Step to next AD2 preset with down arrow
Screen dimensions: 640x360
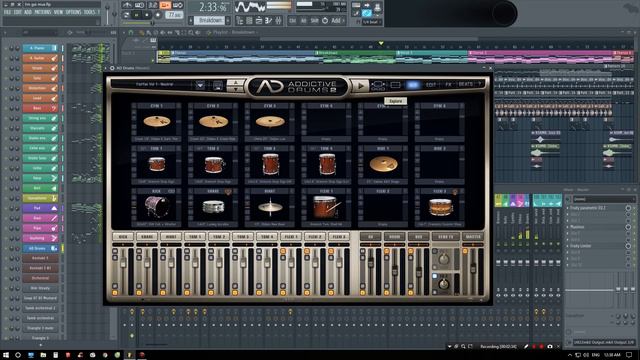(236, 89)
